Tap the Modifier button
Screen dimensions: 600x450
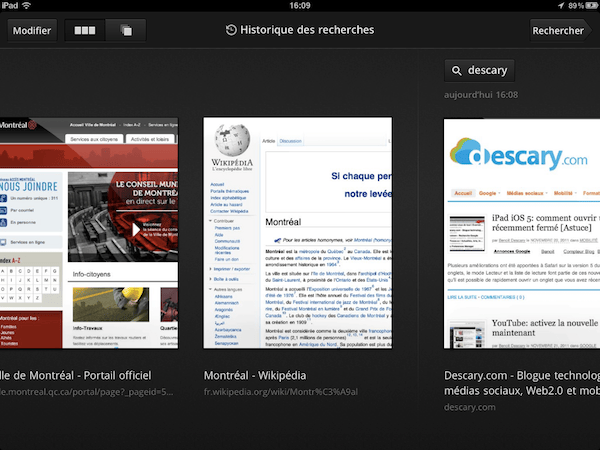(x=32, y=31)
